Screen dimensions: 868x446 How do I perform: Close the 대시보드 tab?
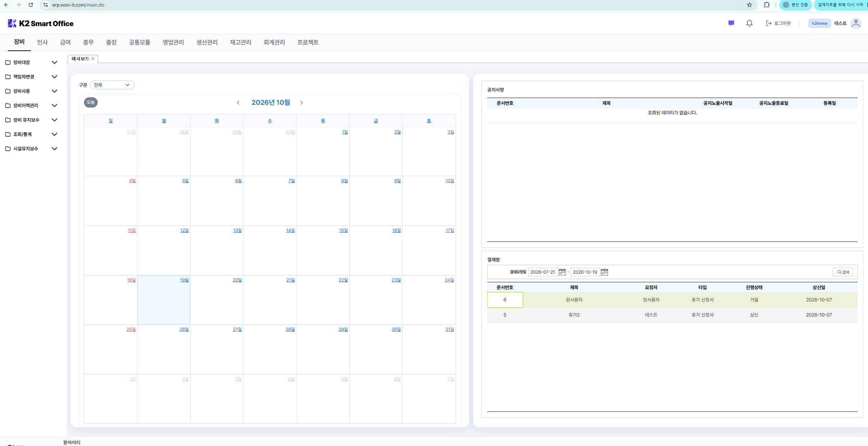(93, 59)
